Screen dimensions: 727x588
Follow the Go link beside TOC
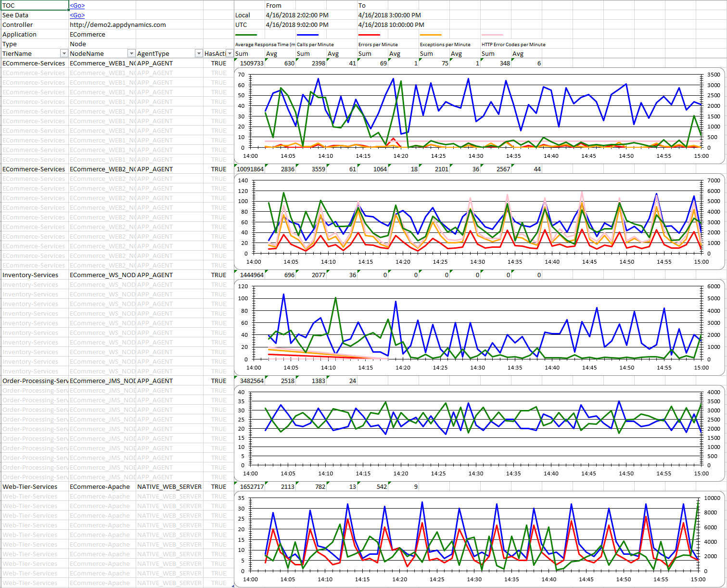(77, 6)
